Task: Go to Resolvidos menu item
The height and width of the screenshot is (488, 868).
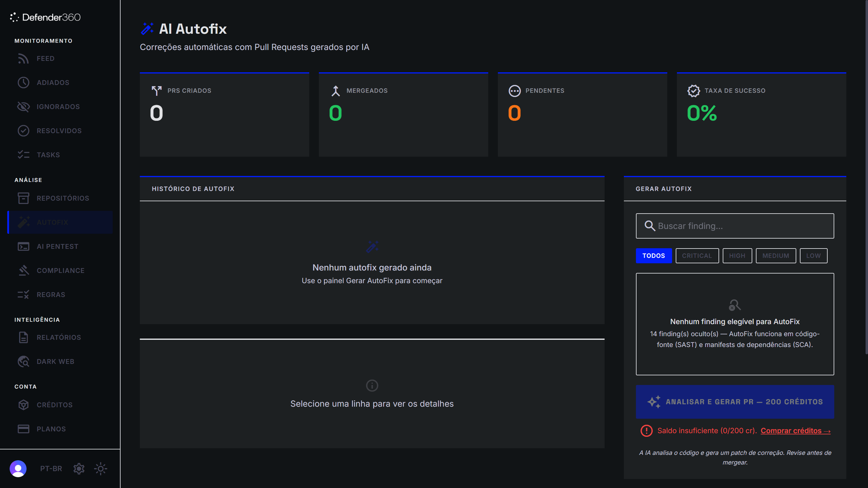Action: tap(60, 131)
